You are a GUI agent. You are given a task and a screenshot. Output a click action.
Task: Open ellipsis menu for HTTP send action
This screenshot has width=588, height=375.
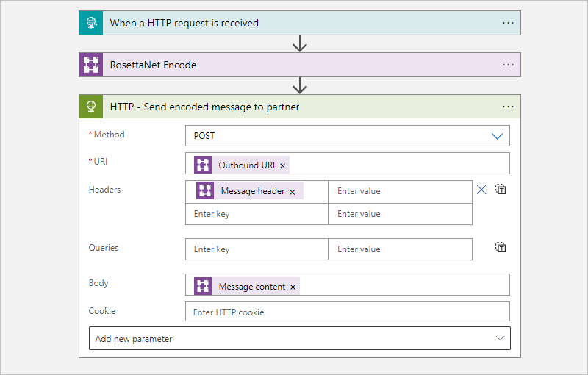point(508,107)
